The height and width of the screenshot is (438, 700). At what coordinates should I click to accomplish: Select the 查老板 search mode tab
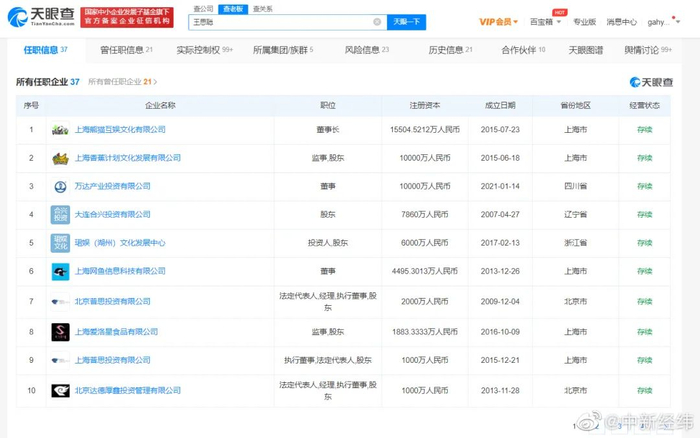click(233, 9)
